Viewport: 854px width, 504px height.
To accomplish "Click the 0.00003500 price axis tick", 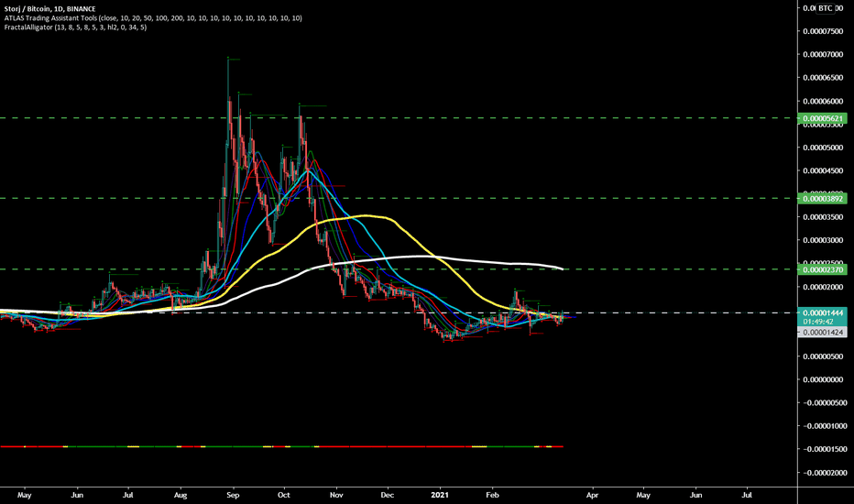I will pyautogui.click(x=823, y=217).
